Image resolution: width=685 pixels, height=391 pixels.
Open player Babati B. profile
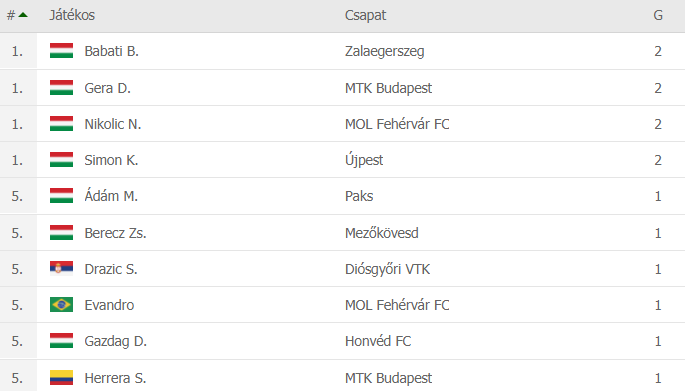(111, 51)
